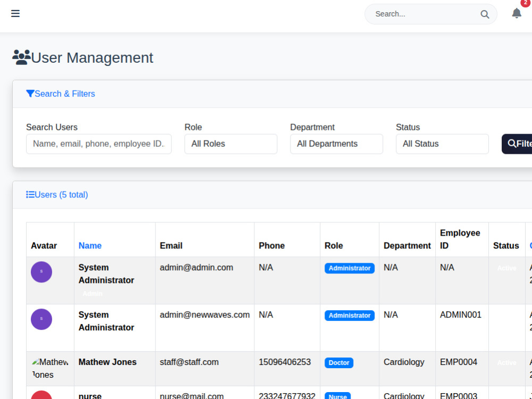Image resolution: width=532 pixels, height=399 pixels.
Task: Click the Doctor role badge
Action: coord(339,363)
